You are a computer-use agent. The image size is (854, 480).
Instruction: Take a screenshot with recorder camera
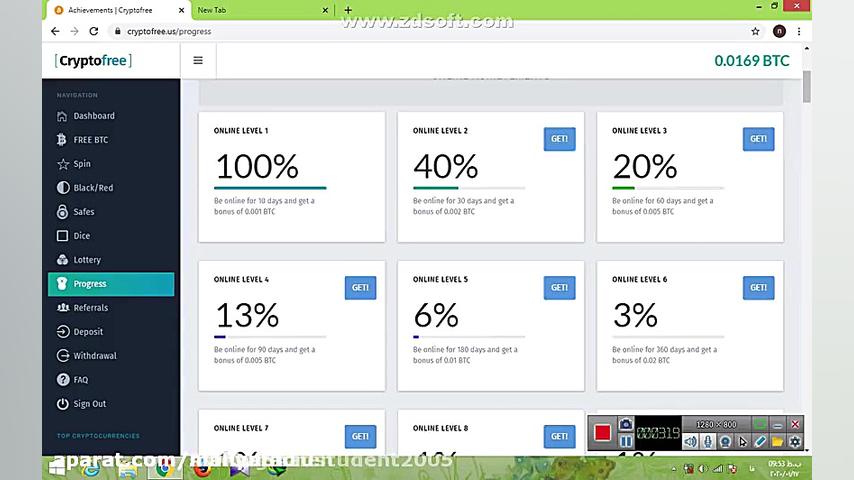(x=626, y=424)
